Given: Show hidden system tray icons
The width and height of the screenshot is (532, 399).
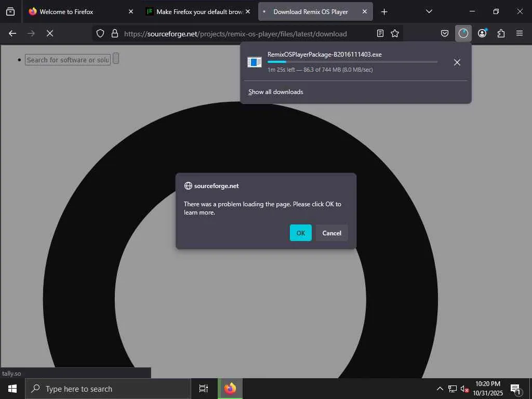Looking at the screenshot, I should point(440,389).
